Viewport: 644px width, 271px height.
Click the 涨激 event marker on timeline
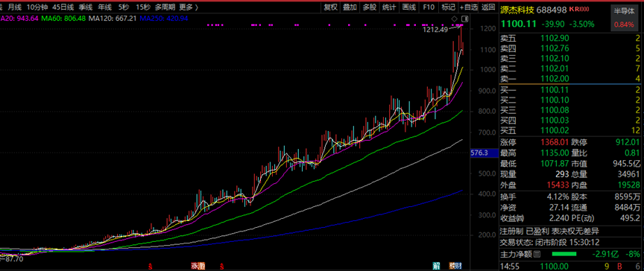pos(198,266)
